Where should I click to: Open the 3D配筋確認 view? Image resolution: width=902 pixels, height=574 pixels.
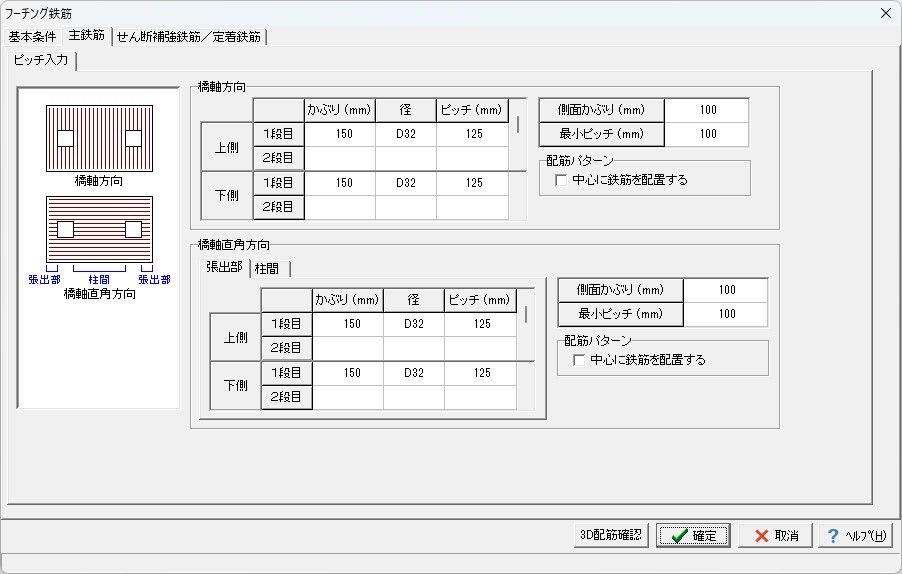click(x=611, y=535)
